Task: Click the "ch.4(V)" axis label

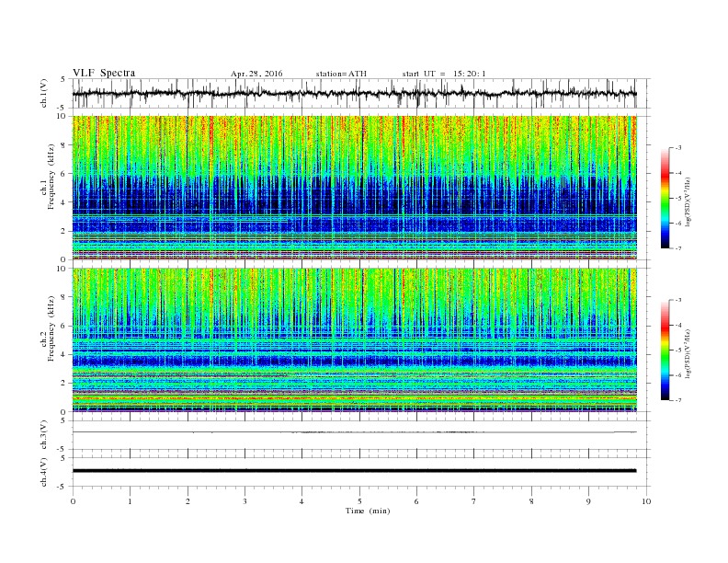Action: coord(44,472)
